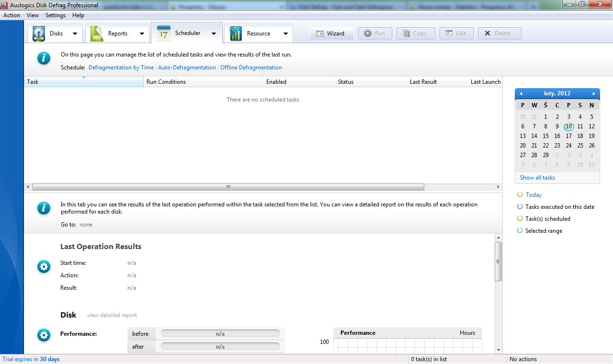This screenshot has height=364, width=613.
Task: Click view detailed report link
Action: [112, 315]
